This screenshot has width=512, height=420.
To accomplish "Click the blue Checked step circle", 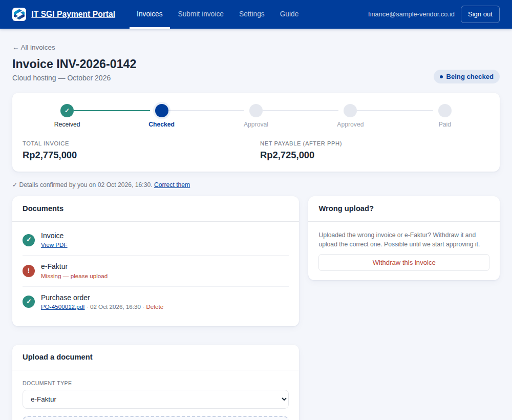I will 162,111.
